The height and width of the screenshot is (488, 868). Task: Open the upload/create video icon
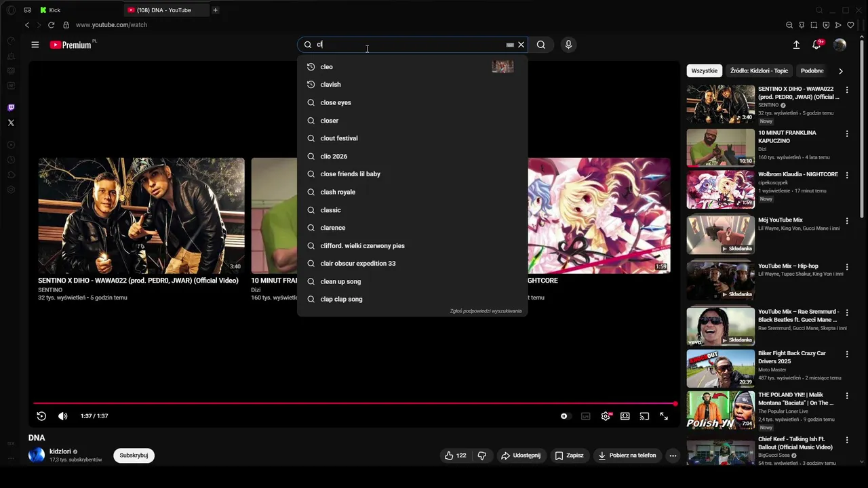tap(796, 45)
